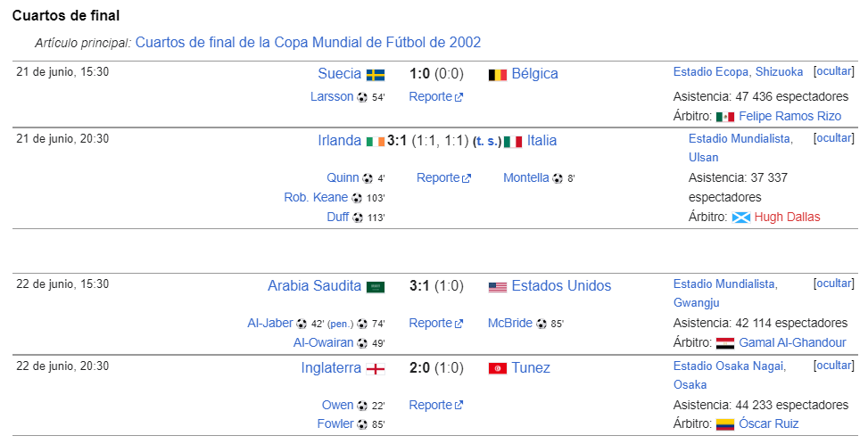The width and height of the screenshot is (868, 444).
Task: Click the Colombia flag beside Óscar Ruiz
Action: tap(725, 424)
